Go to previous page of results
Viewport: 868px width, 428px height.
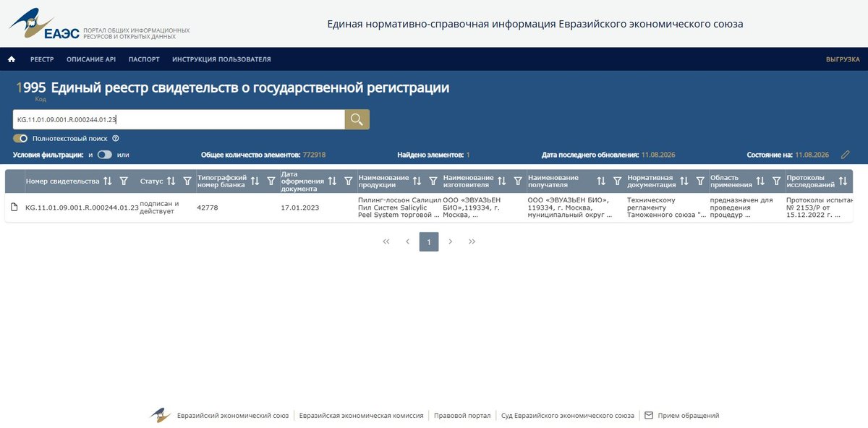[407, 241]
